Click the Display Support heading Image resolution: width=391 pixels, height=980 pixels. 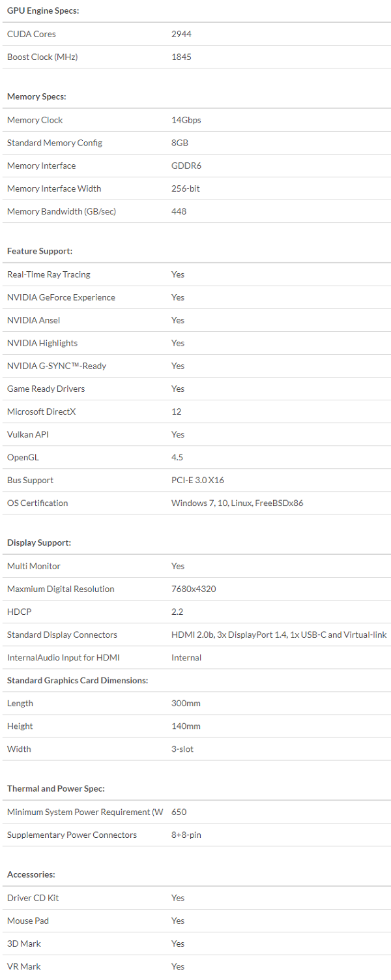pyautogui.click(x=38, y=542)
